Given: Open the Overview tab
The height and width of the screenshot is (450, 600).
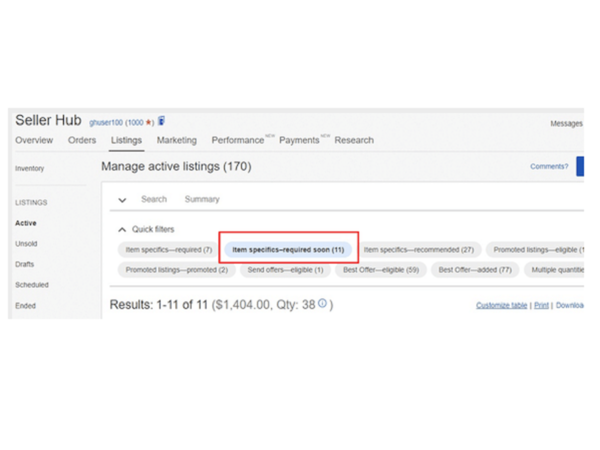Looking at the screenshot, I should [x=34, y=140].
